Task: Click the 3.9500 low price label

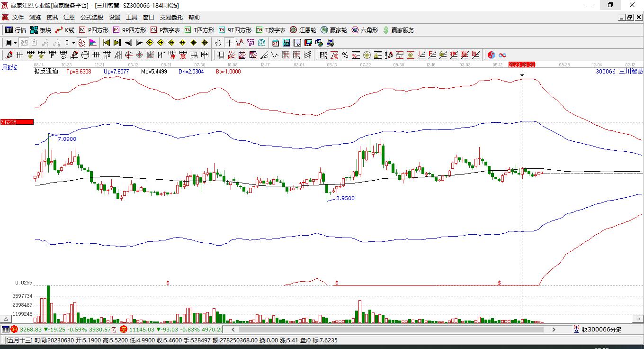Action: [345, 198]
